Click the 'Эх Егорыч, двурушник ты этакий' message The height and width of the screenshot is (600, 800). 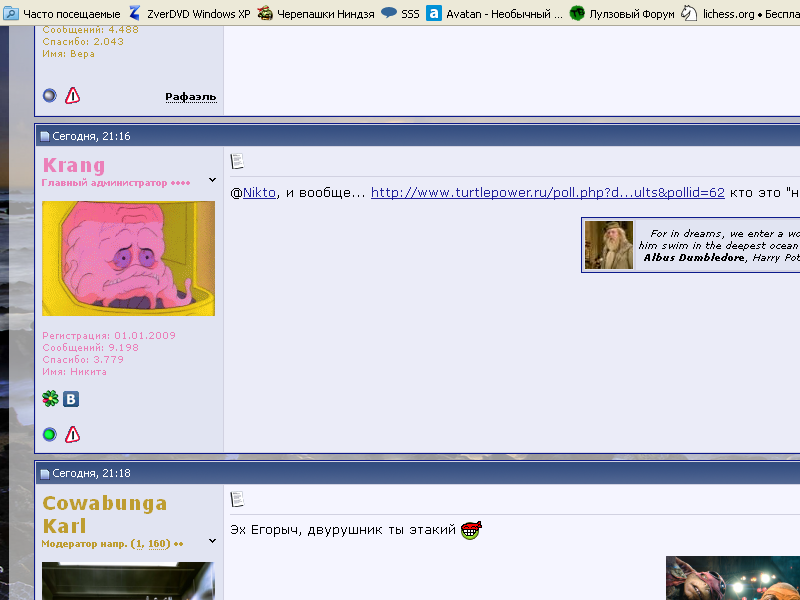click(343, 530)
